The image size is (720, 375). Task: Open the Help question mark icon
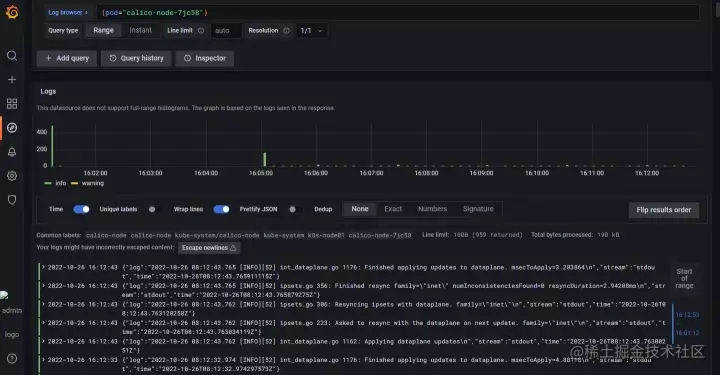pos(12,358)
